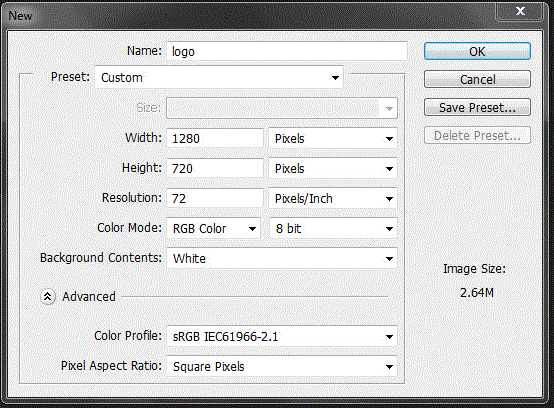Screen dimensions: 554x408
Task: Click the OK button
Action: point(477,52)
